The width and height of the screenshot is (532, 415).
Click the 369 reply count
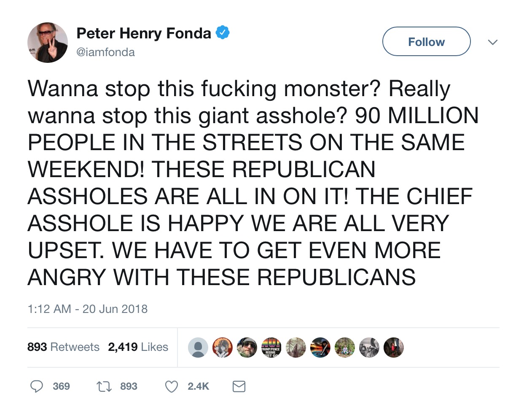pos(62,386)
